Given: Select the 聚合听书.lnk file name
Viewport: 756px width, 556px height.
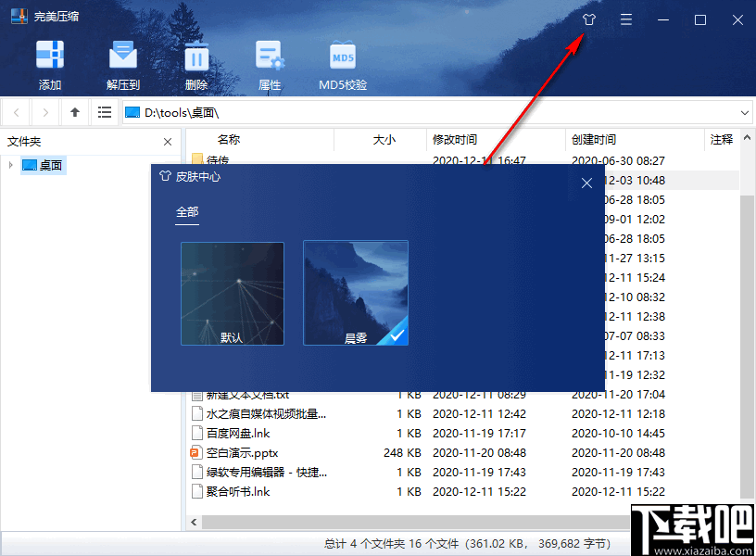Looking at the screenshot, I should click(x=238, y=491).
